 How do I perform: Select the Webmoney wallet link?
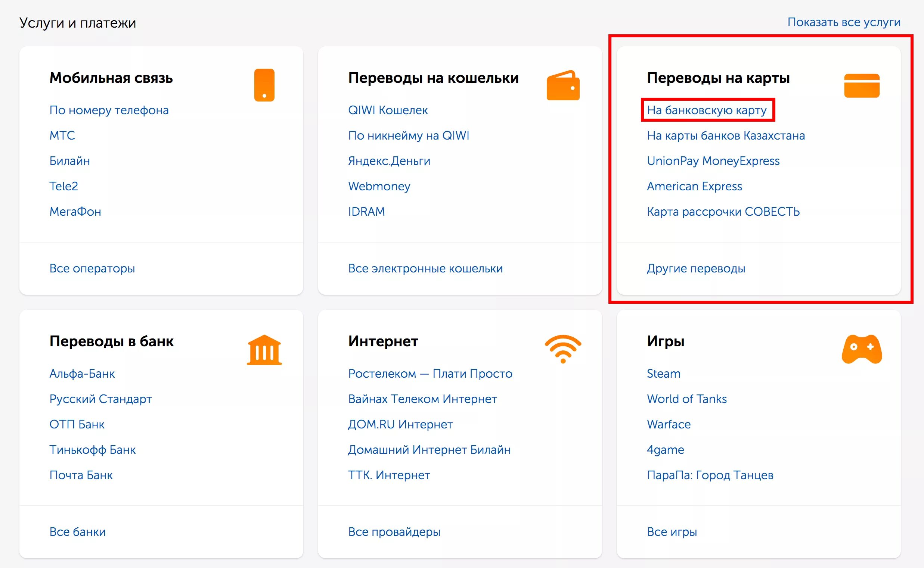coord(379,186)
